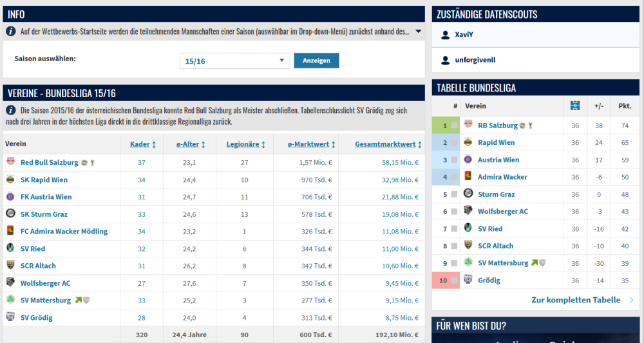This screenshot has width=644, height=343.
Task: Open Zur kompletten Tabelle link
Action: coord(576,300)
